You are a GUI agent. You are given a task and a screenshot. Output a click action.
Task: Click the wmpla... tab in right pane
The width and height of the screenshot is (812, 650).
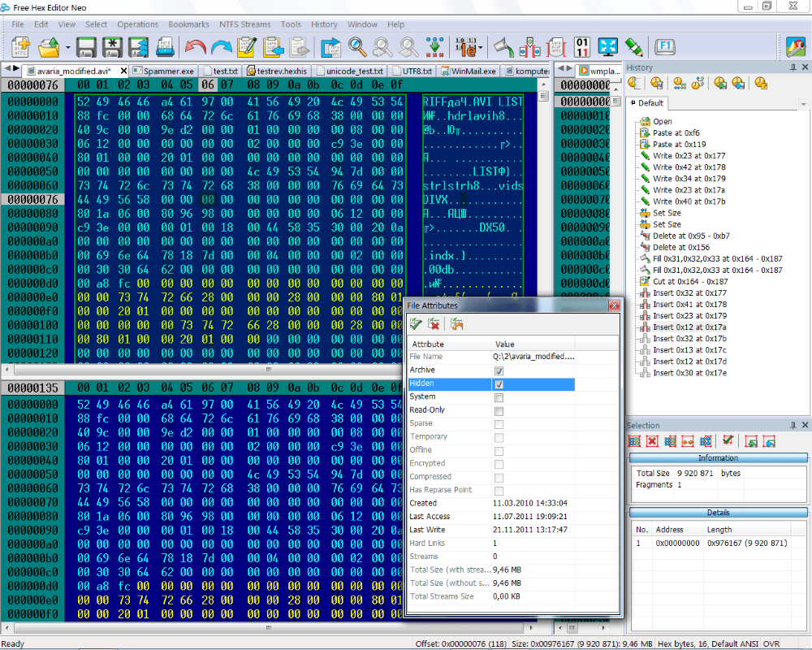(x=600, y=71)
